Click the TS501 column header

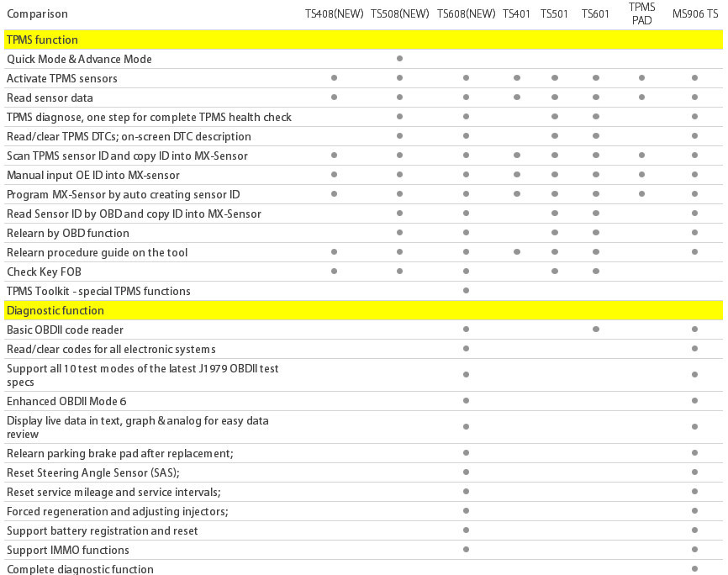[x=554, y=14]
